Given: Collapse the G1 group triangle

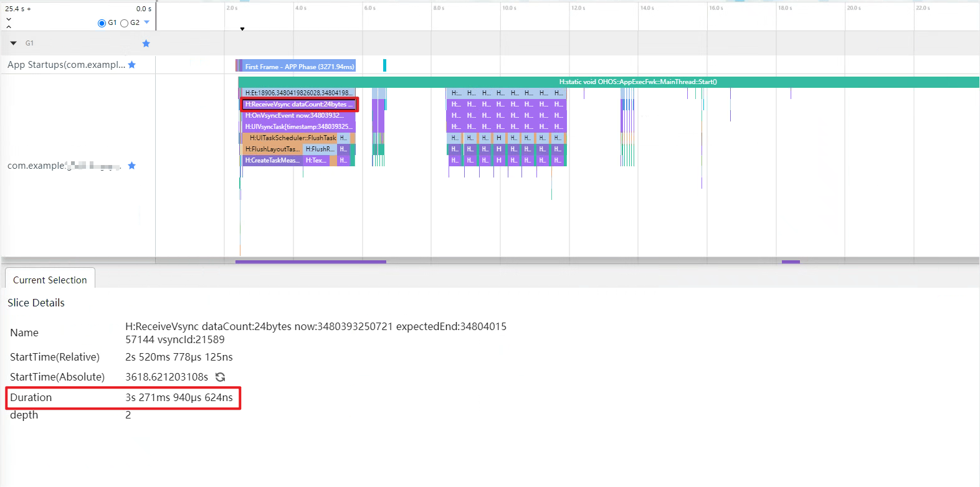Looking at the screenshot, I should [13, 44].
